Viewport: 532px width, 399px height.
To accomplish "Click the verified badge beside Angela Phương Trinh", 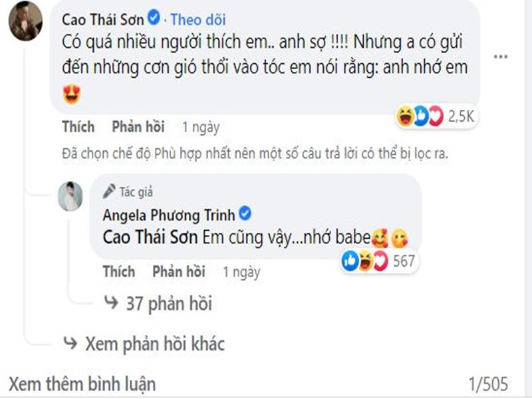I will pos(245,213).
